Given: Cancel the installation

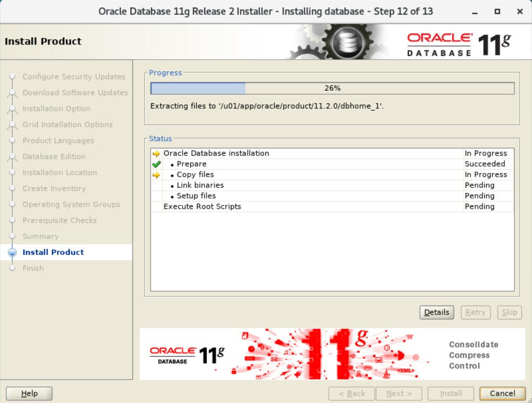Looking at the screenshot, I should [502, 393].
